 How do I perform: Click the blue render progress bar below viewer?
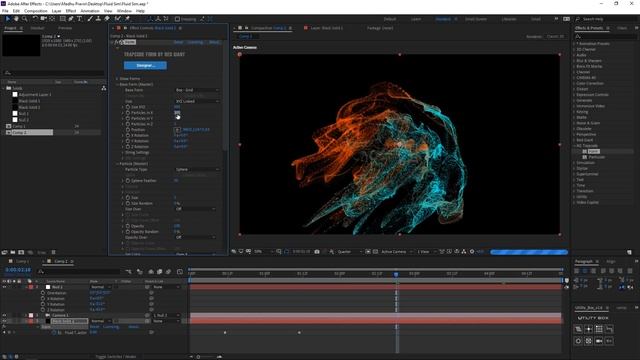point(529,252)
